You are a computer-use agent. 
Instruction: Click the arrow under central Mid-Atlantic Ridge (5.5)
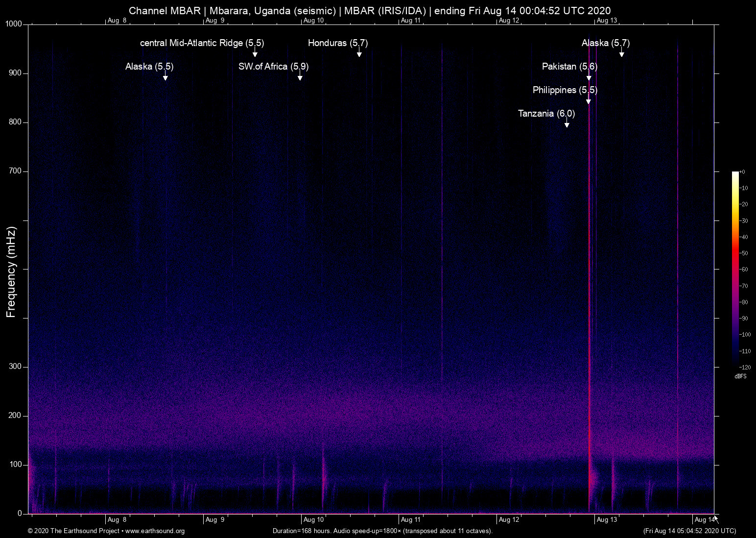pos(255,53)
